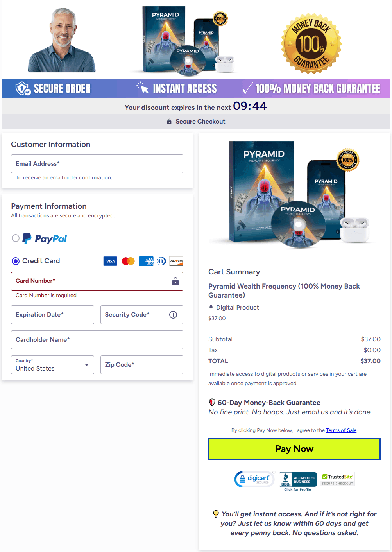Viewport: 392px width, 552px height.
Task: Click the BBB Accredited Business badge
Action: coord(297,481)
